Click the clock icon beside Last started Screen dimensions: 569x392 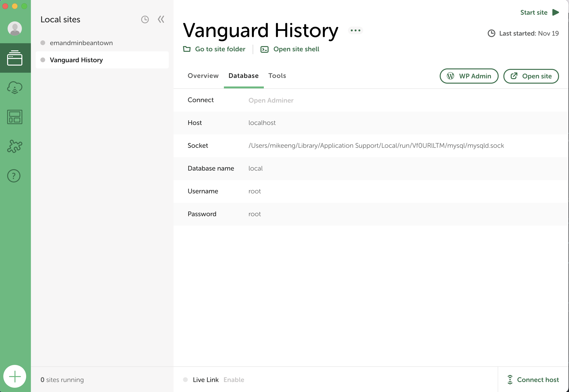(491, 33)
